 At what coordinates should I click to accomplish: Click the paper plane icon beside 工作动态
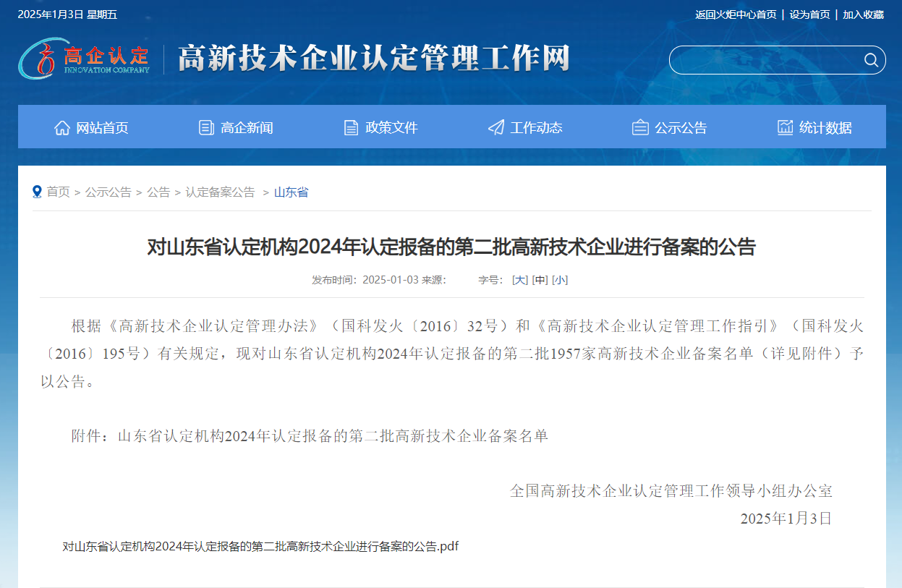[496, 128]
